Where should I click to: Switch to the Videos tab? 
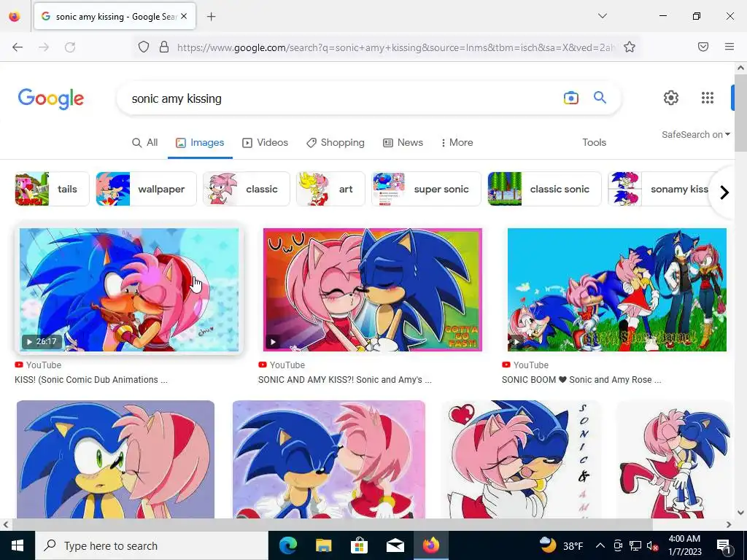point(266,142)
